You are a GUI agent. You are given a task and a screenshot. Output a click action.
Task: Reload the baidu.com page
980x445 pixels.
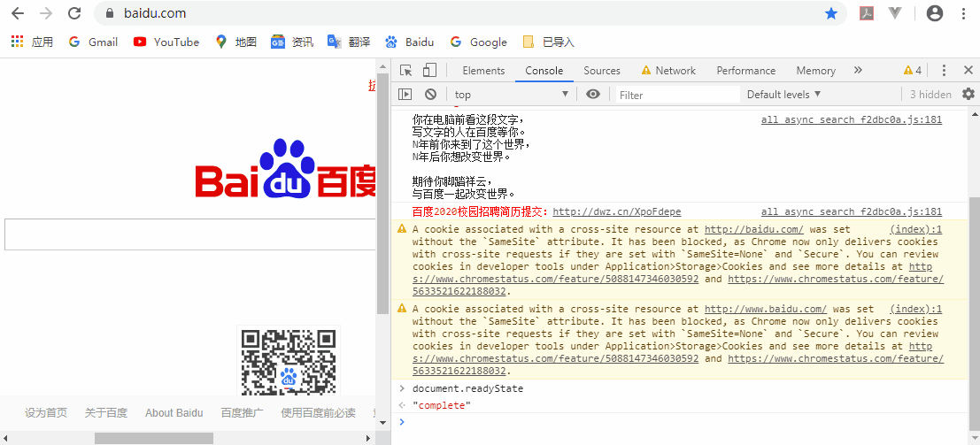74,13
